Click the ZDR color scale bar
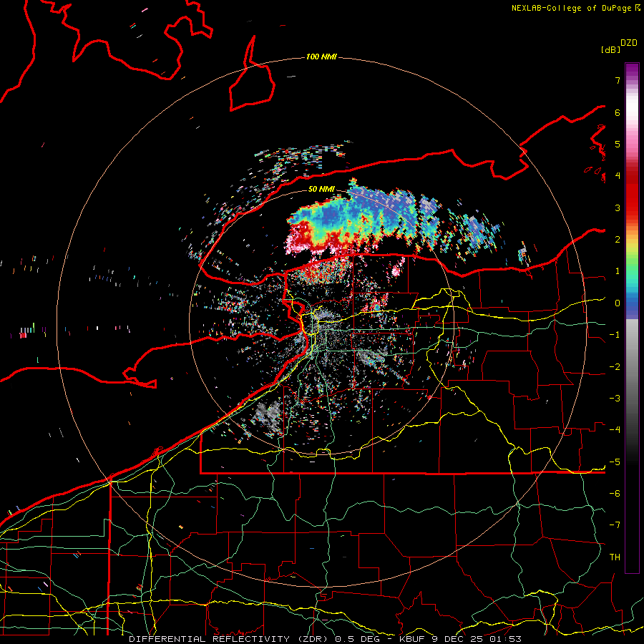This screenshot has width=644, height=644. 632,318
